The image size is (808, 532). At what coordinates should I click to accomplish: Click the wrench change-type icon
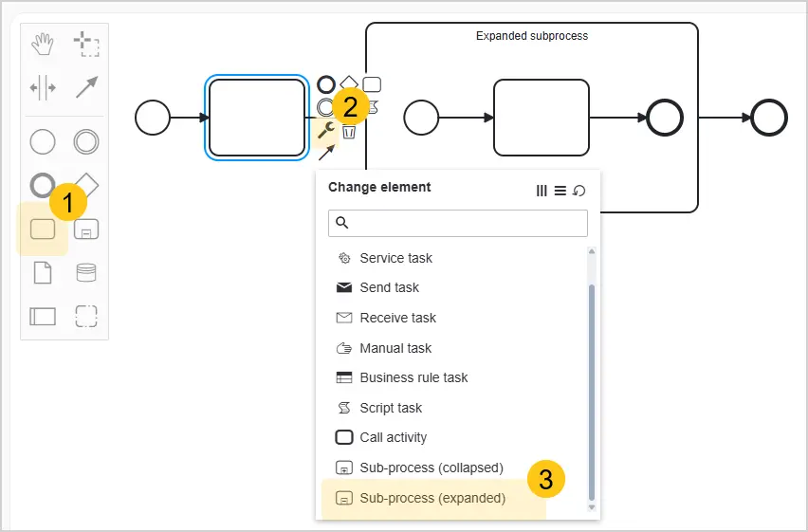pos(325,131)
